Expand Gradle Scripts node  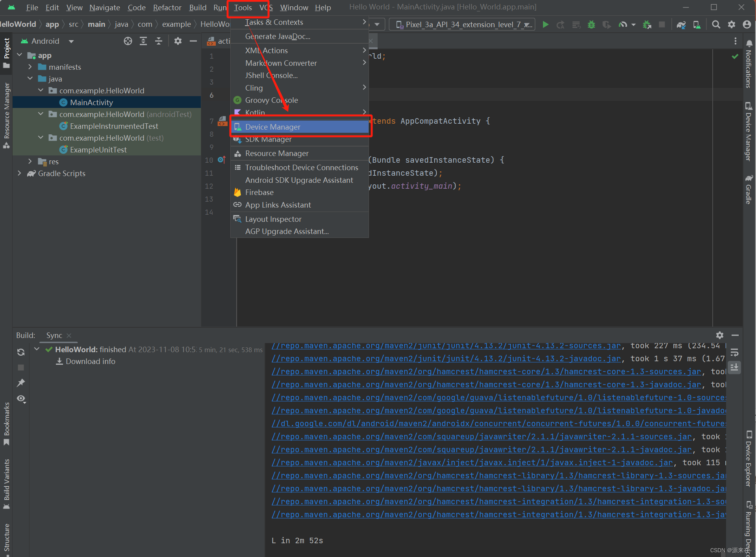(19, 173)
